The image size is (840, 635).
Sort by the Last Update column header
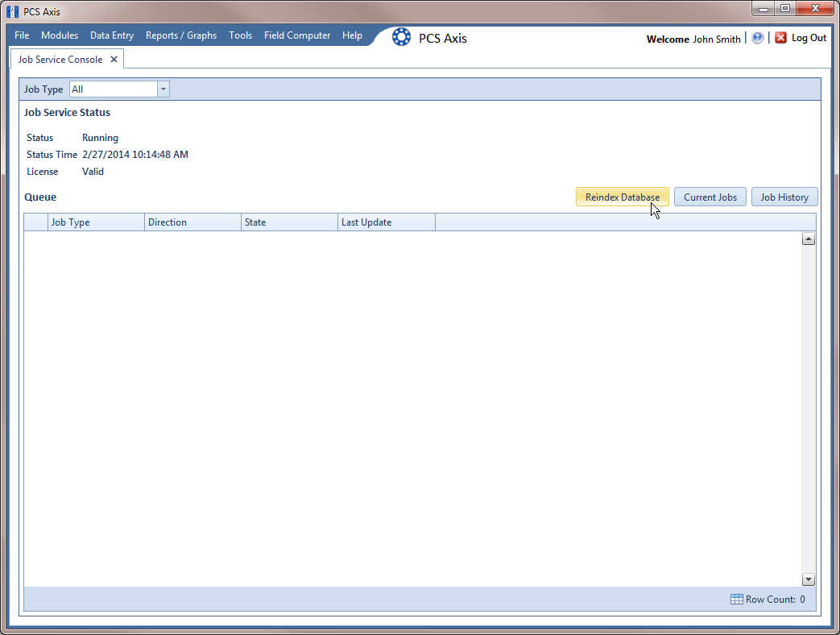pos(387,222)
